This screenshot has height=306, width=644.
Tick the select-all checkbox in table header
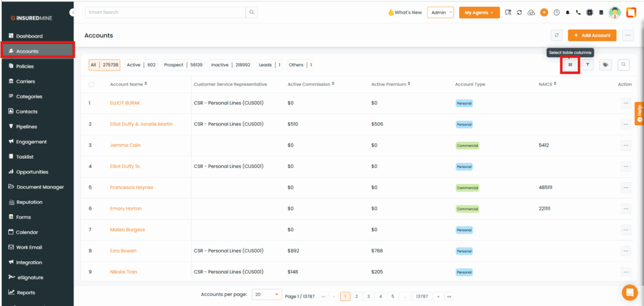(92, 84)
